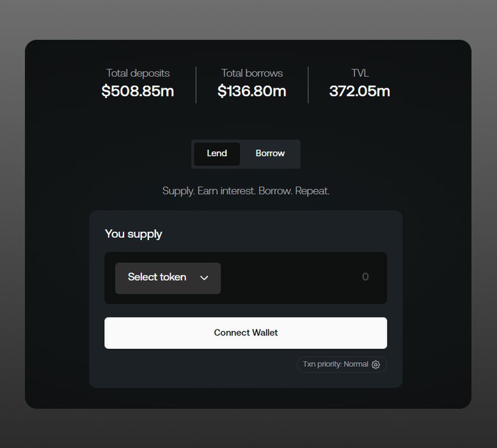Click the Txn priority: Normal text
This screenshot has width=497, height=448.
tap(336, 364)
